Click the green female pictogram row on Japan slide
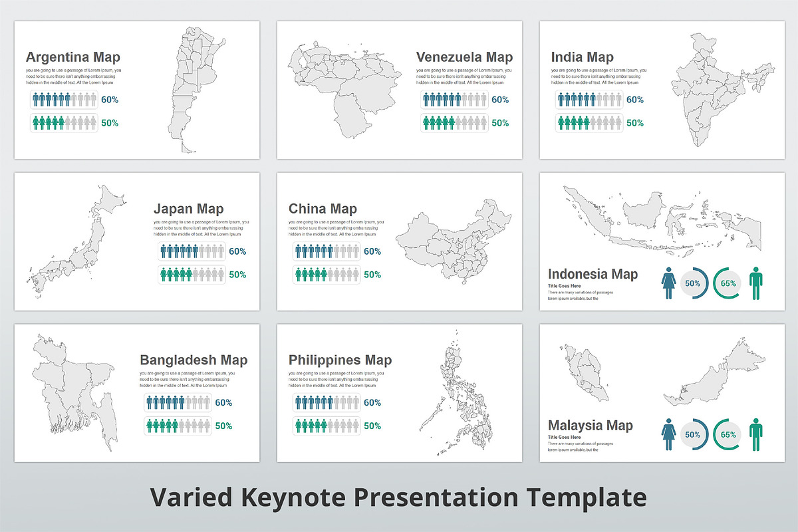Image resolution: width=798 pixels, height=532 pixels. (x=192, y=274)
